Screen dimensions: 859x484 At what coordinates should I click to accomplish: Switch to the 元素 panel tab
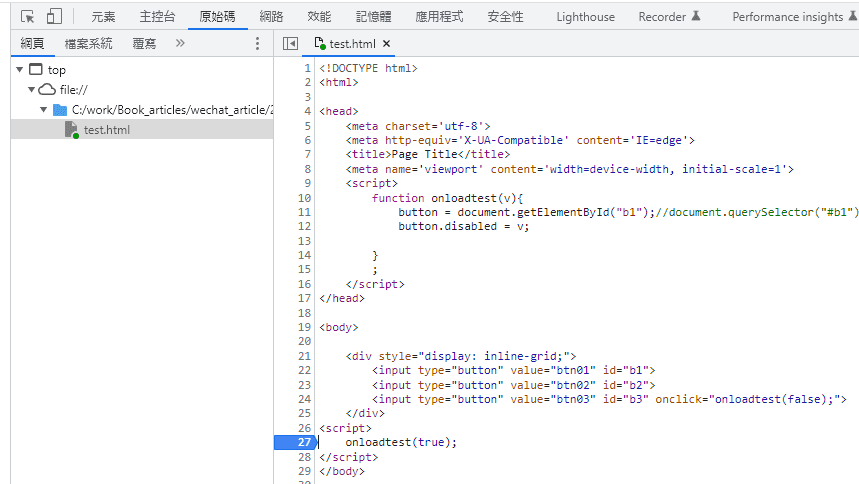(x=103, y=17)
